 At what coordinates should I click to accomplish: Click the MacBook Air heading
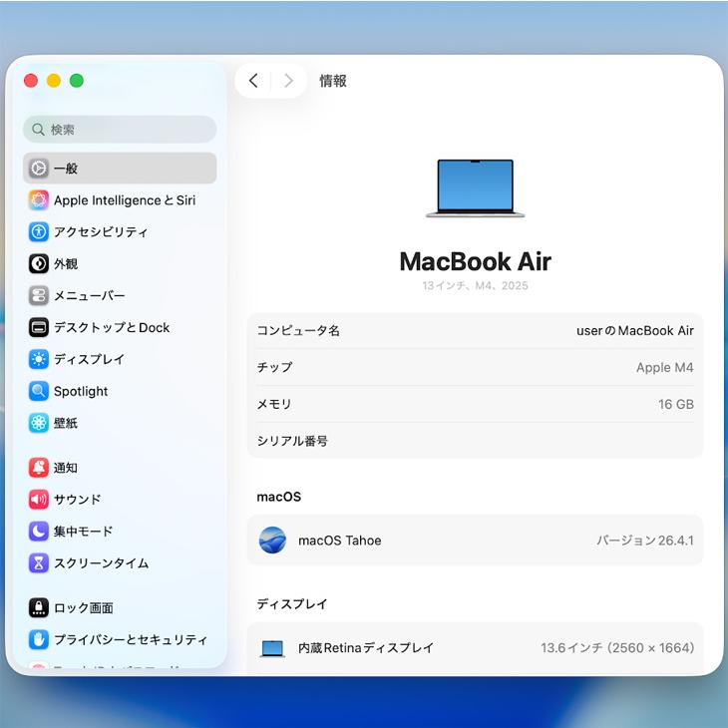click(476, 261)
